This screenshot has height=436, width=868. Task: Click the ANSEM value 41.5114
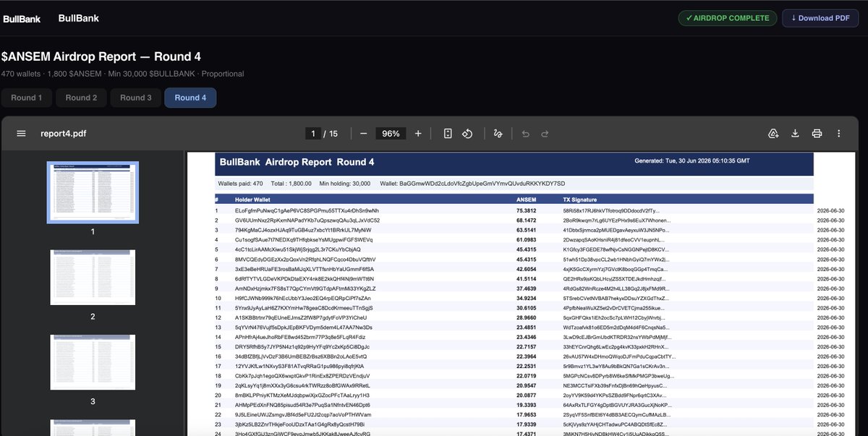525,278
